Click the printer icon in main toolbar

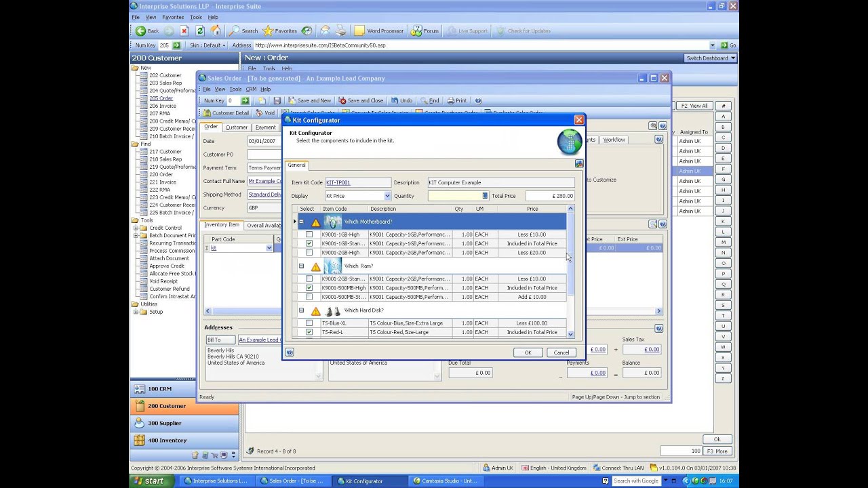(341, 30)
